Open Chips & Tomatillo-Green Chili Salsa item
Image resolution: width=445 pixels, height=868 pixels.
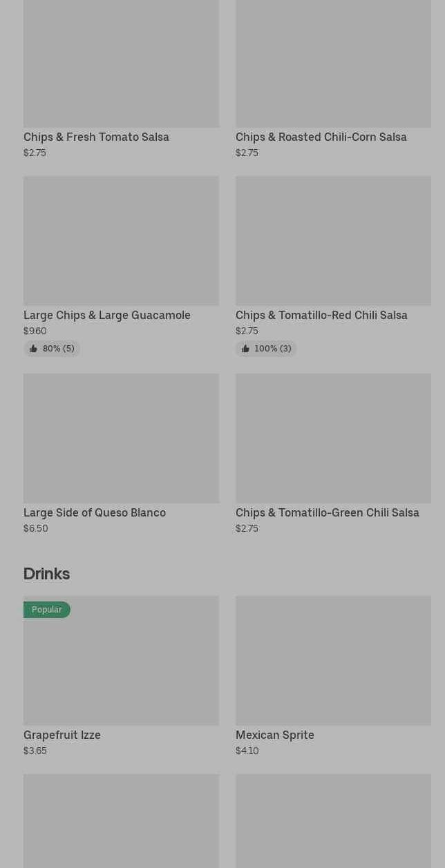click(327, 512)
